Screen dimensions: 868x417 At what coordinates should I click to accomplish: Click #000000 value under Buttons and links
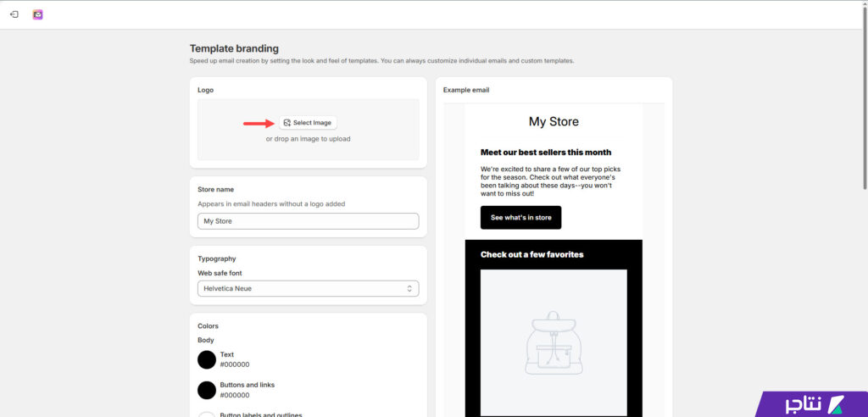235,396
